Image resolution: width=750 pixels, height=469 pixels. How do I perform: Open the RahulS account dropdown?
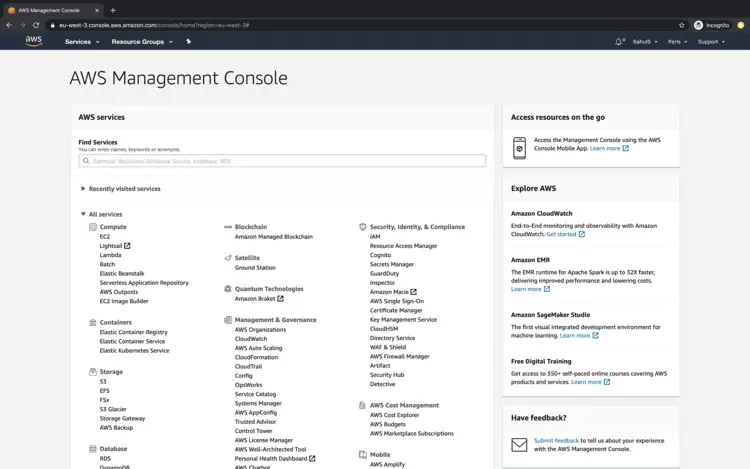click(x=645, y=42)
